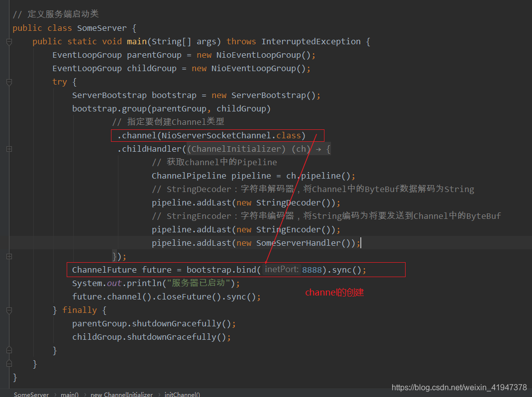Click childGroup.shutdownGracefully() call
532x397 pixels.
[x=149, y=337]
